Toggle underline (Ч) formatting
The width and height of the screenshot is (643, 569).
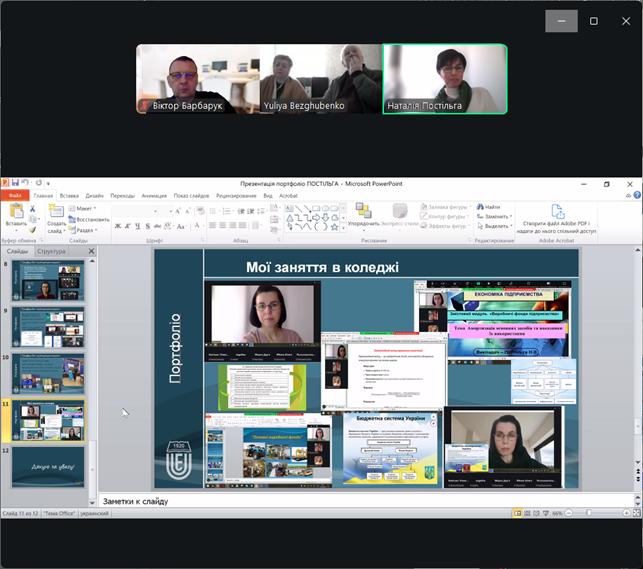tap(137, 226)
